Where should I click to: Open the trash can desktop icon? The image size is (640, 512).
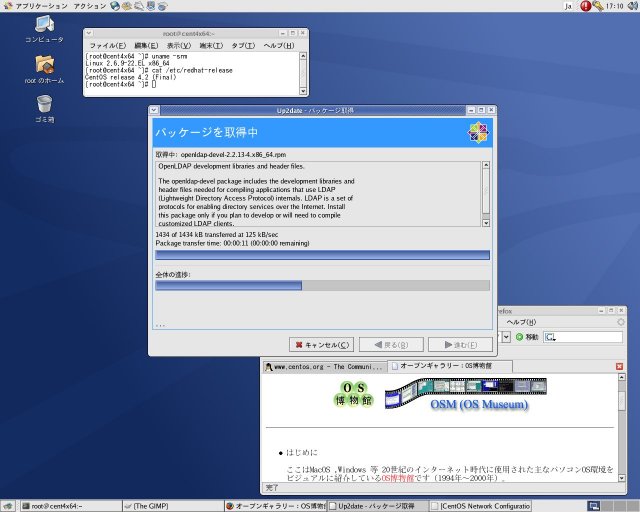coord(44,109)
